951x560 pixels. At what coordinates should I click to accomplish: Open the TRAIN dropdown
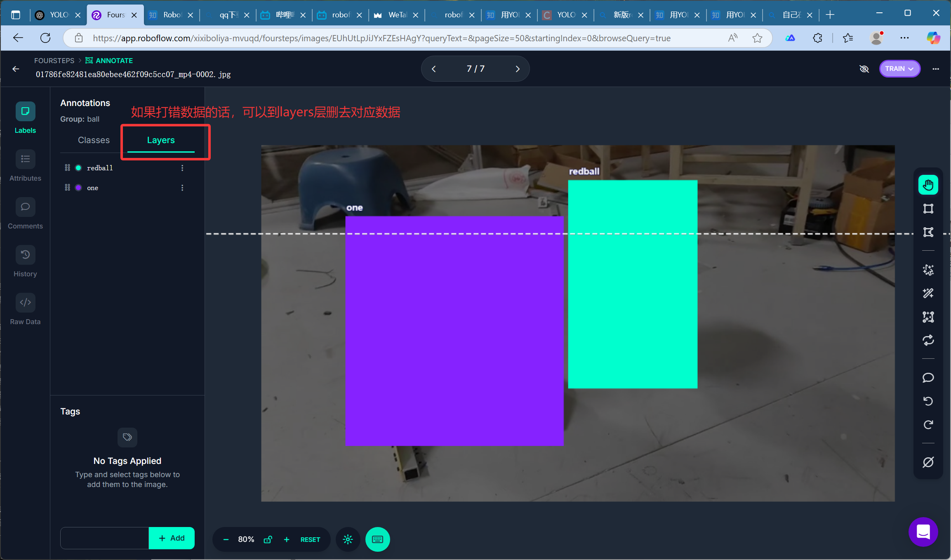[x=899, y=69]
